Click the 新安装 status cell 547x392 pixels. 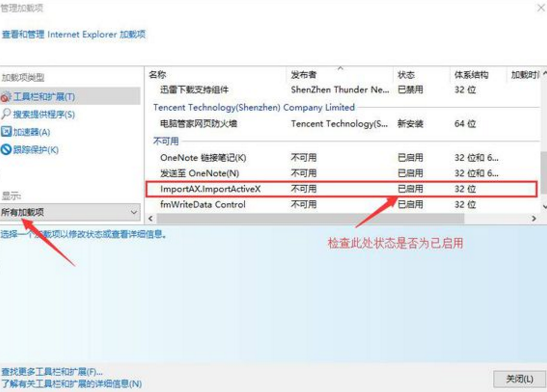410,123
